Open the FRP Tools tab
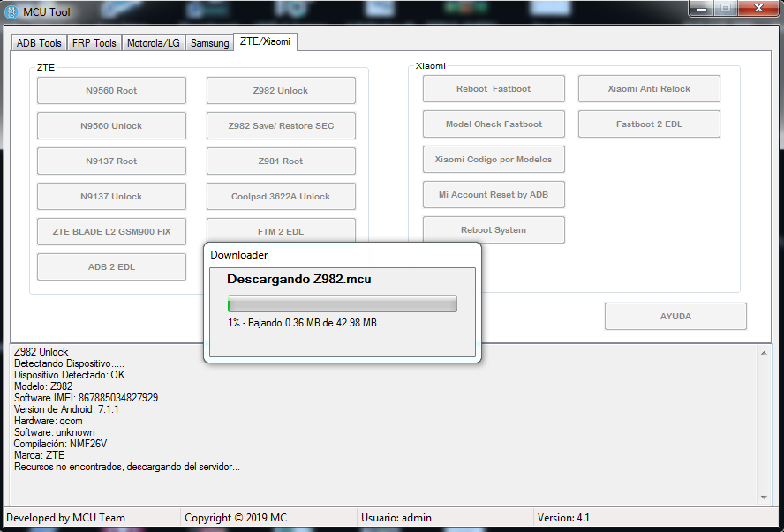Screen dimensions: 784x532 click(94, 43)
